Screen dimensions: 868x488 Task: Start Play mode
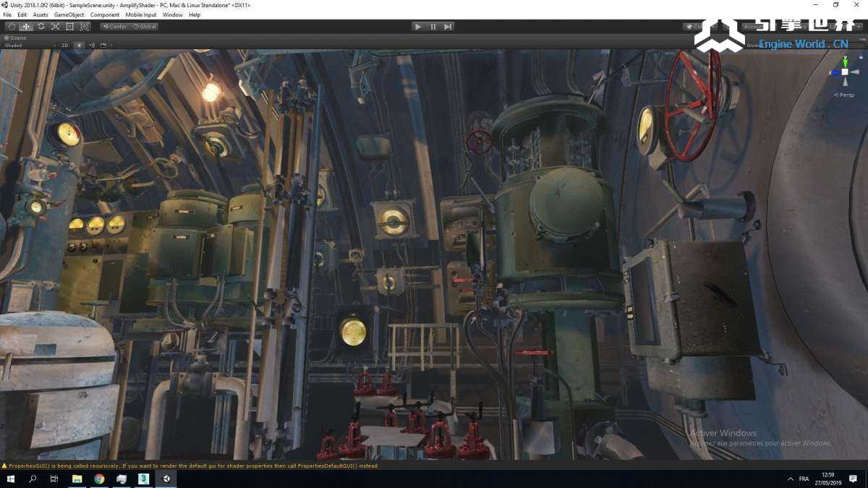[418, 26]
